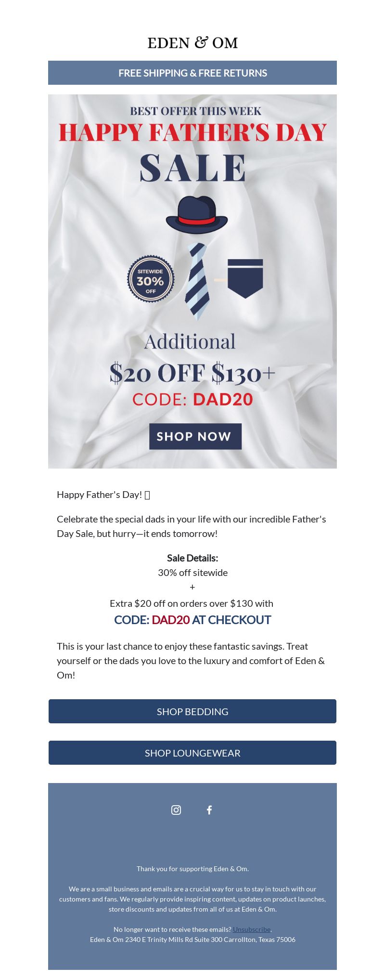Image resolution: width=385 pixels, height=980 pixels.
Task: Click the Happy Father's Day headline
Action: (192, 132)
